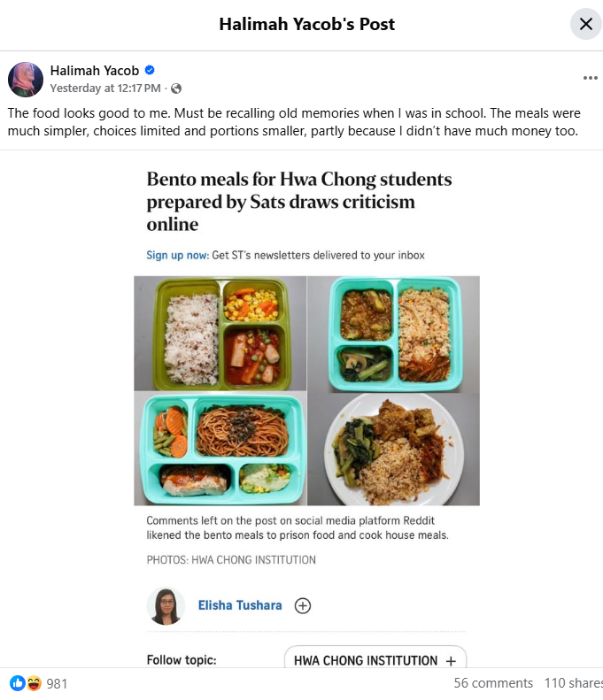View the 56 comments

point(493,683)
